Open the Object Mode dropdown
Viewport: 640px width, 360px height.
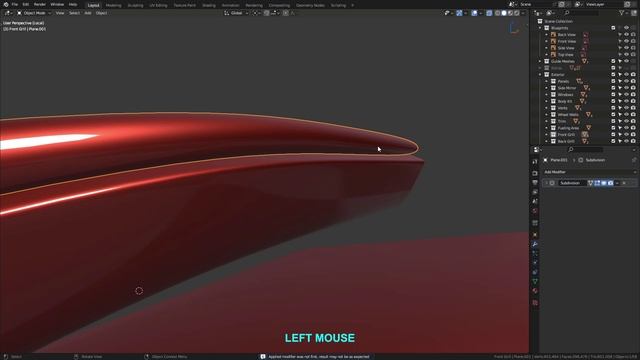tap(34, 13)
